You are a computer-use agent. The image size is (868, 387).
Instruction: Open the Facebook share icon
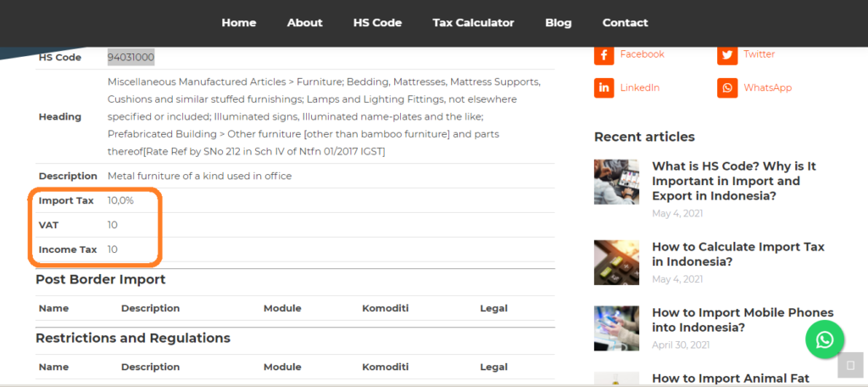click(x=604, y=55)
